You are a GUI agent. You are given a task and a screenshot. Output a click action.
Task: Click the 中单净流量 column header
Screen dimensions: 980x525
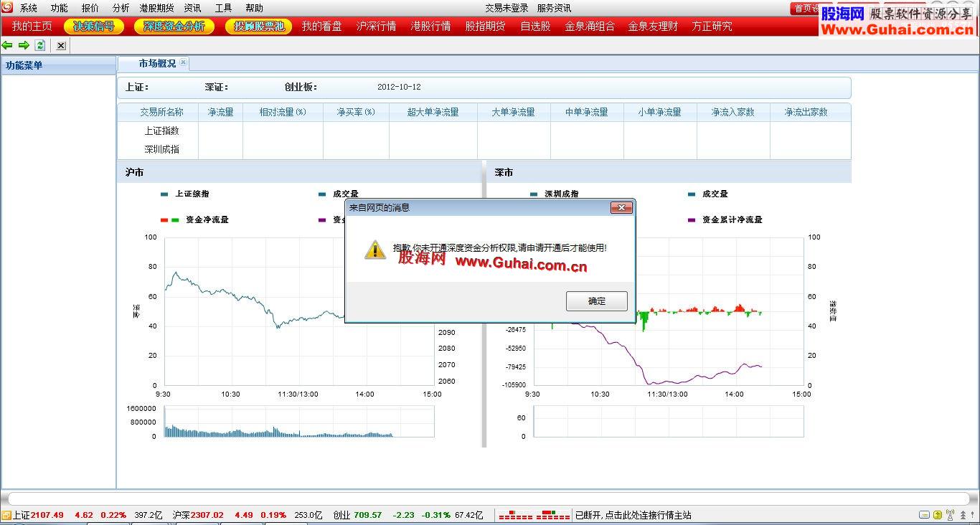click(x=586, y=112)
